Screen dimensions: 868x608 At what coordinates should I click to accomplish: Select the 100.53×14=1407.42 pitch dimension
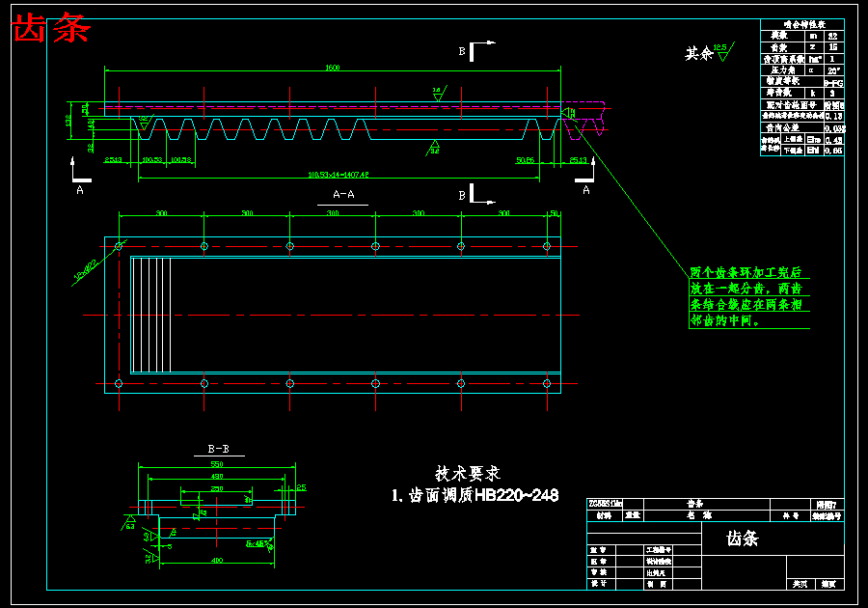(339, 175)
